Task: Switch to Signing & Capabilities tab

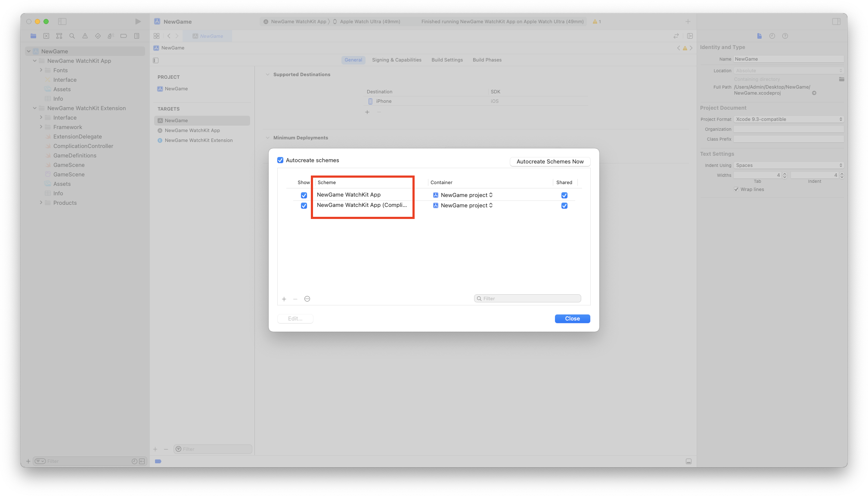Action: [x=397, y=60]
